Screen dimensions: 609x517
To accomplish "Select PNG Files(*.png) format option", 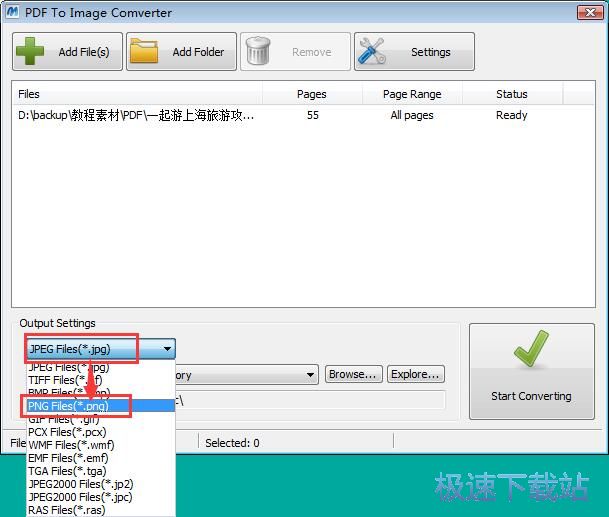I will tap(101, 406).
